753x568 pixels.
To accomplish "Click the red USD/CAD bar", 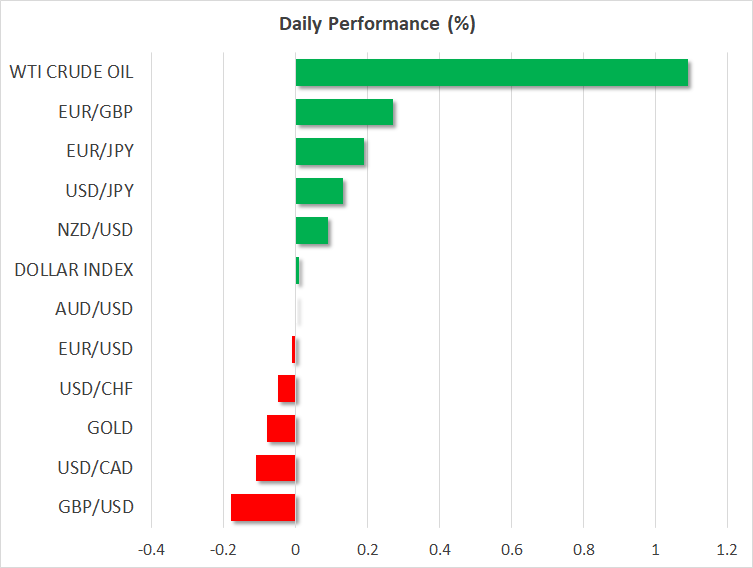I will pos(275,468).
